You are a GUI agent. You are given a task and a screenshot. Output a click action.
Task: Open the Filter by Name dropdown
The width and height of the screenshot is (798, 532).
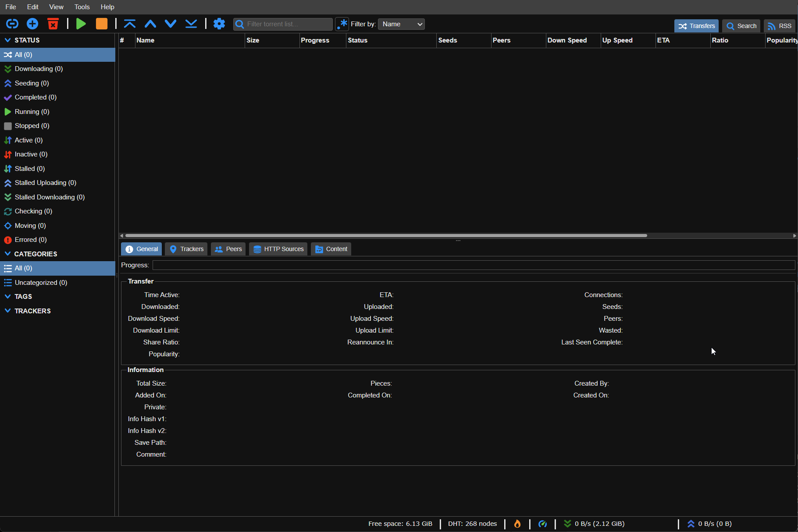coord(401,24)
